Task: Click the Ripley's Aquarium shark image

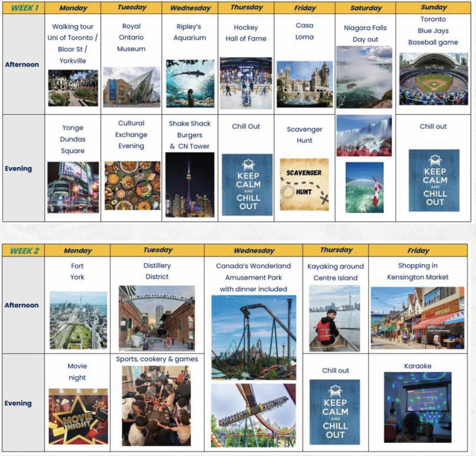Action: click(190, 83)
